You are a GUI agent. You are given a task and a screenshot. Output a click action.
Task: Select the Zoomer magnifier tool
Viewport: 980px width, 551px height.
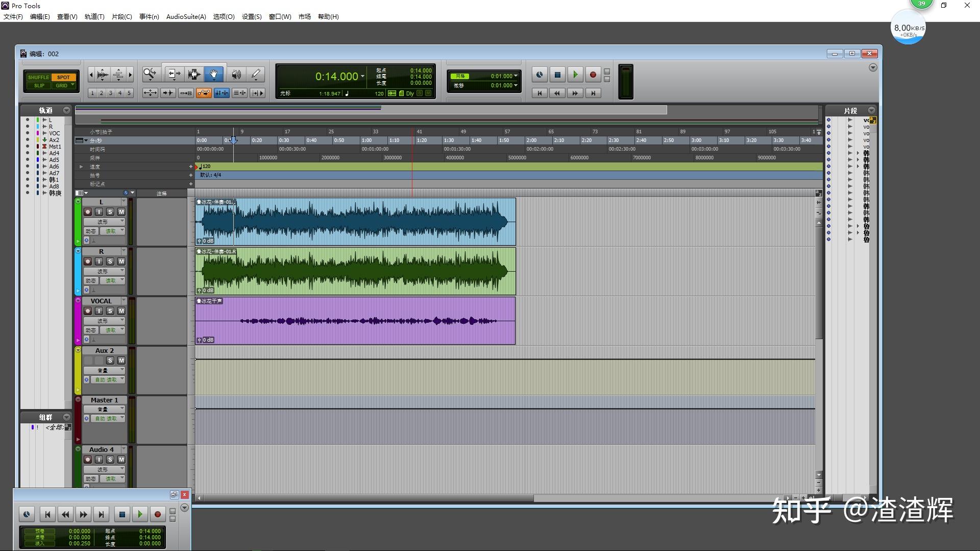click(x=150, y=75)
